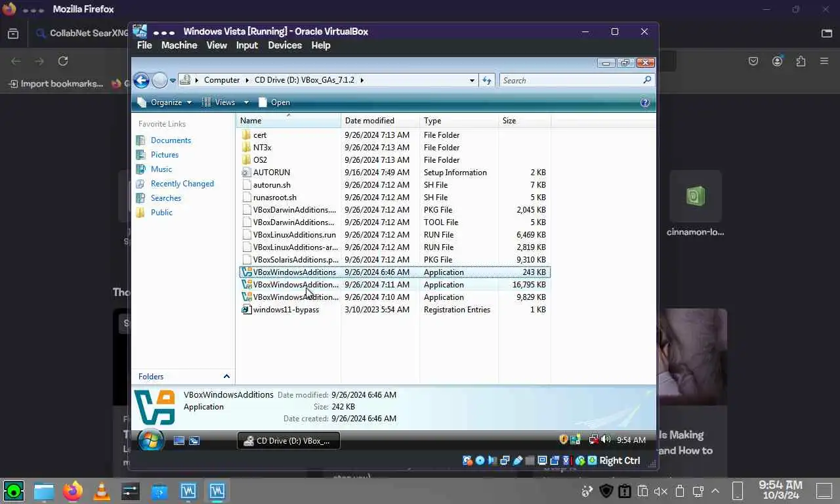Click the search magnifier icon
The height and width of the screenshot is (504, 840).
coord(647,80)
